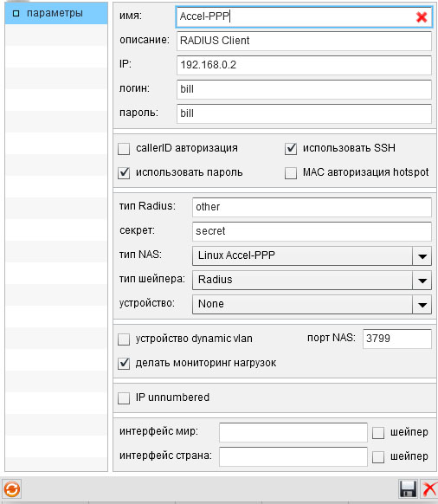The width and height of the screenshot is (438, 504).
Task: Open the устройство dropdown arrow
Action: point(422,305)
